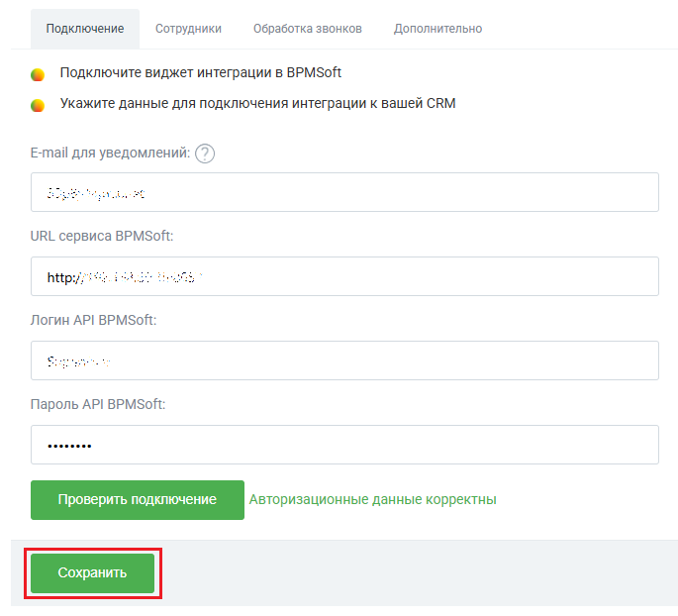Screen dimensions: 678x616
Task: Save settings with the Сохранить button
Action: click(x=92, y=573)
